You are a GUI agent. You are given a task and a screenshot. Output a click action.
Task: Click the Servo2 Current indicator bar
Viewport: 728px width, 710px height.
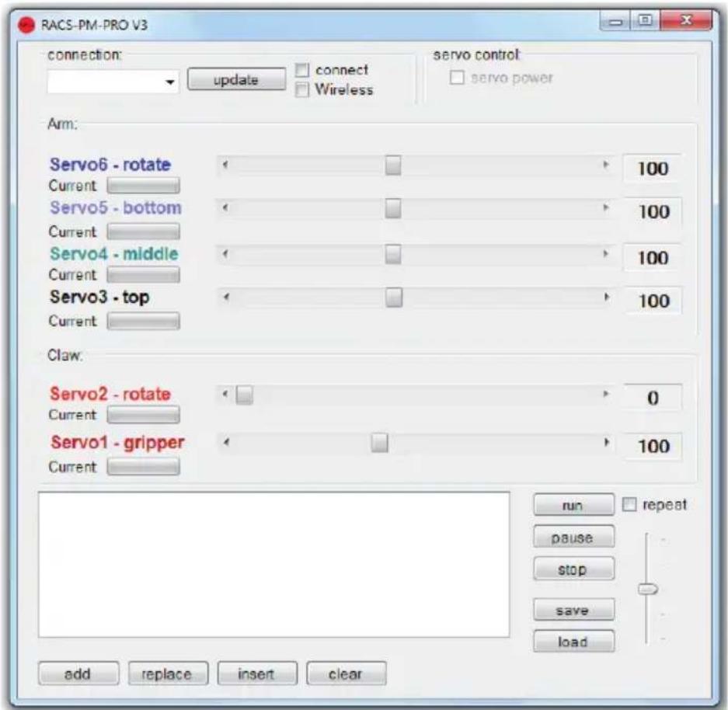pyautogui.click(x=144, y=415)
